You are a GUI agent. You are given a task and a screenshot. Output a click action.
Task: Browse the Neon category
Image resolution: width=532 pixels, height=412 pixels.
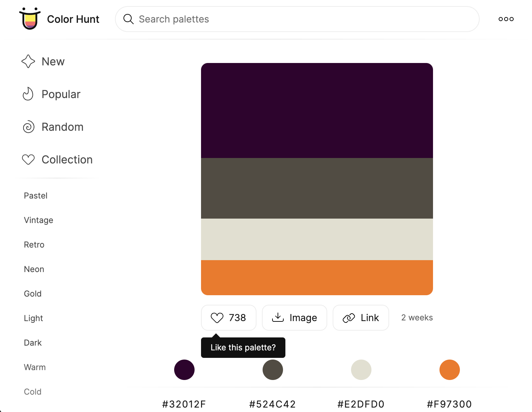click(x=34, y=269)
